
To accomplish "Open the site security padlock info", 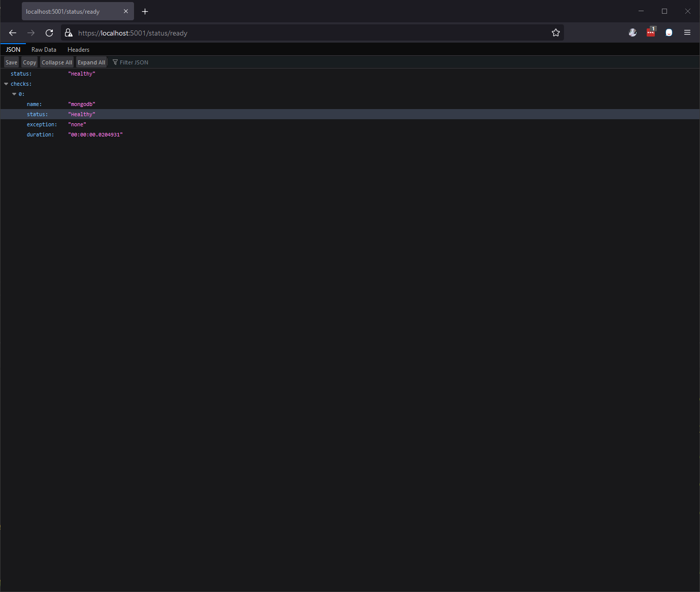I will click(69, 32).
